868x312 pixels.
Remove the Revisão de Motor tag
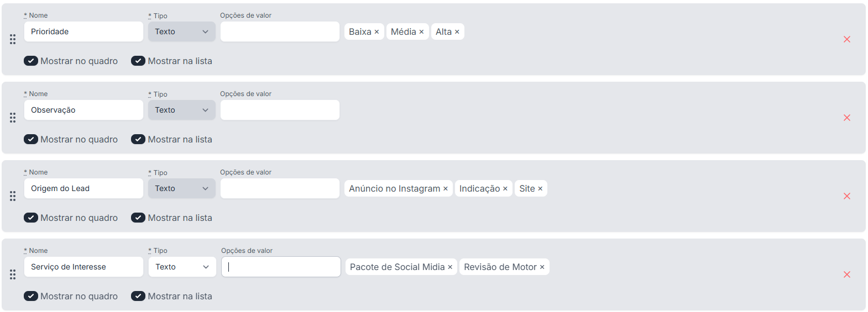pyautogui.click(x=542, y=267)
